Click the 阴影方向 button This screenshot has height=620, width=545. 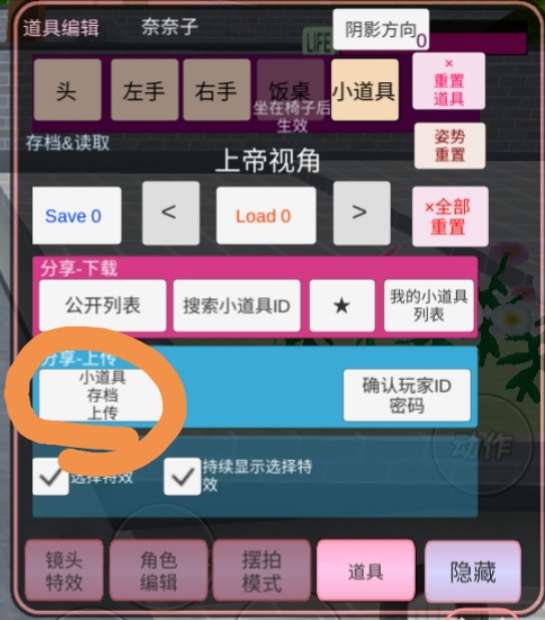point(381,30)
